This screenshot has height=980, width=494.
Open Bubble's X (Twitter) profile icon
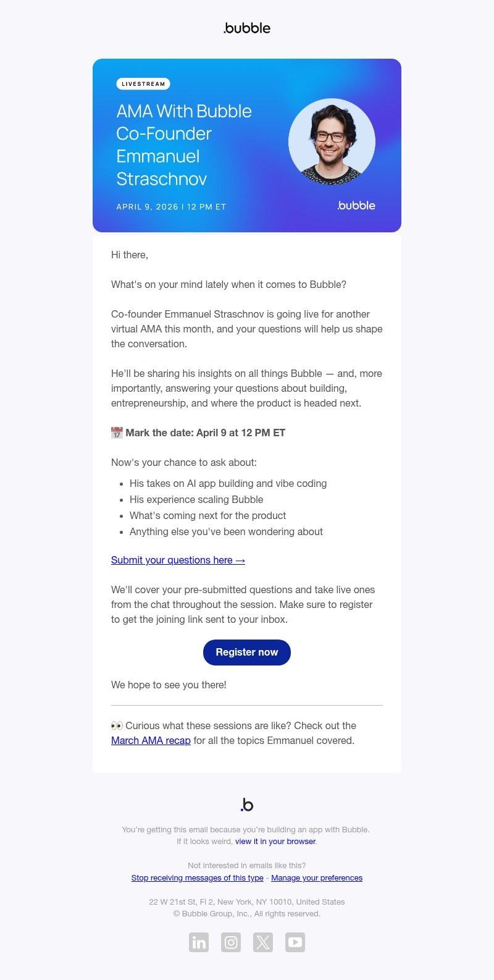[x=262, y=942]
